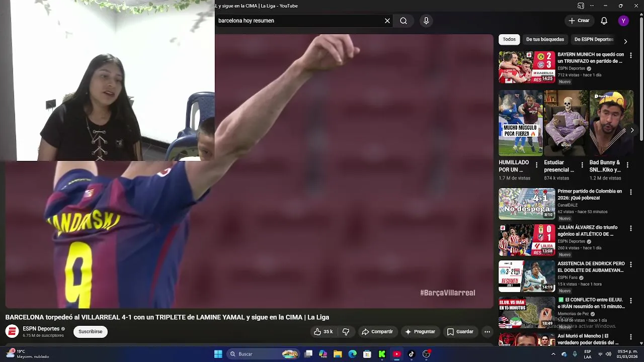This screenshot has height=362, width=644.
Task: Open taskbar clock showing 05:54 p. m.
Action: [x=627, y=354]
